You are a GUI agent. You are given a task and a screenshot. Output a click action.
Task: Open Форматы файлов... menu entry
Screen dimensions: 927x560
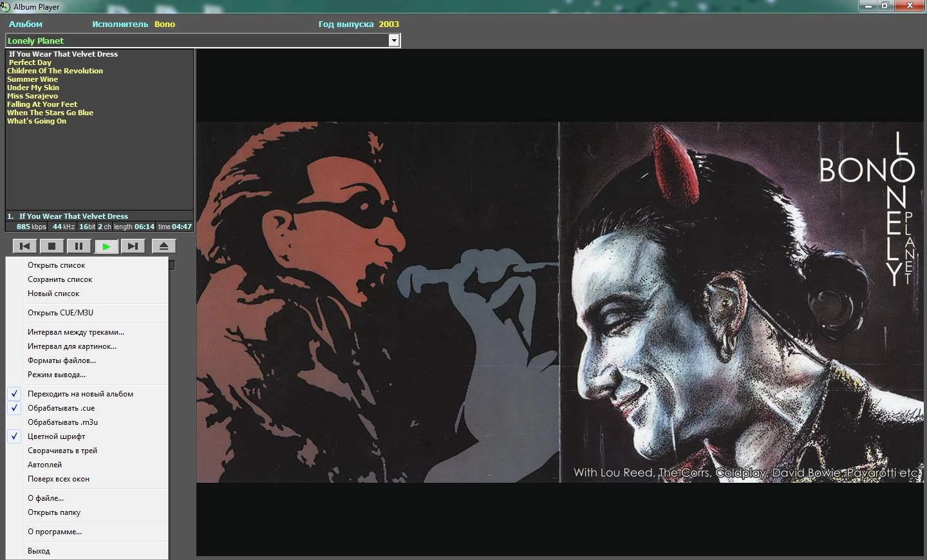click(x=87, y=360)
